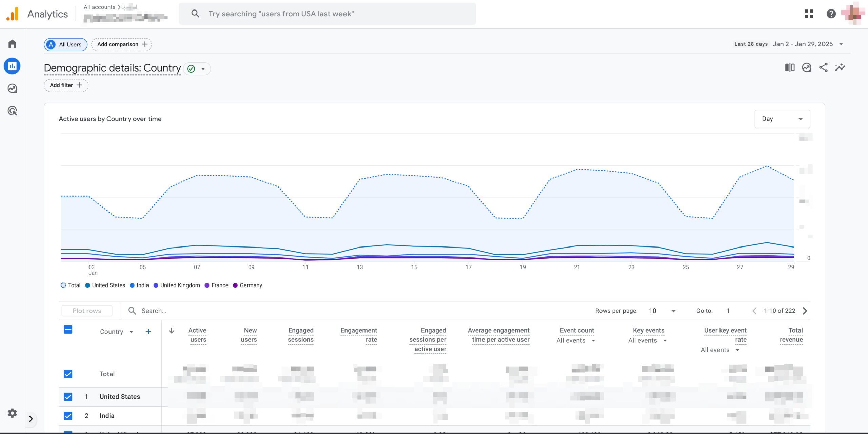Open the Country column filter menu

[x=131, y=331]
